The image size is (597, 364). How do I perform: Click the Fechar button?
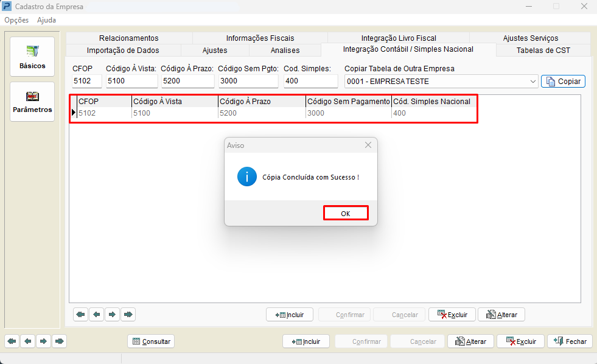point(570,341)
